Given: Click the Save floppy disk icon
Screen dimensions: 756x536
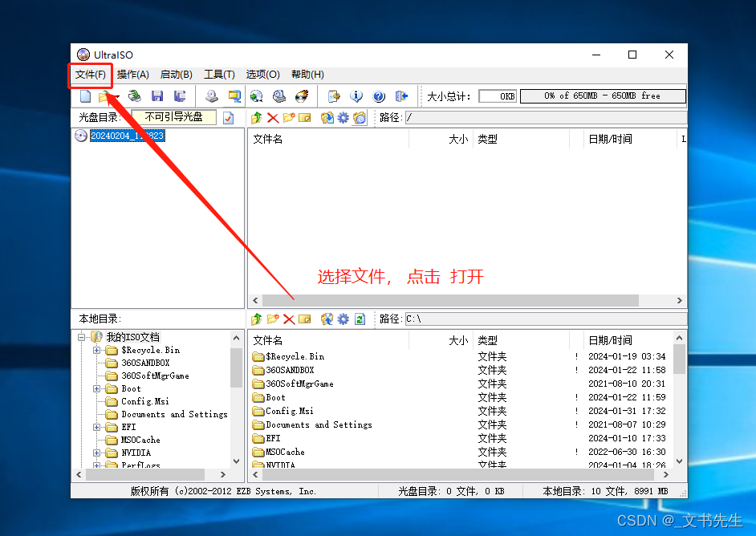Looking at the screenshot, I should click(x=157, y=96).
